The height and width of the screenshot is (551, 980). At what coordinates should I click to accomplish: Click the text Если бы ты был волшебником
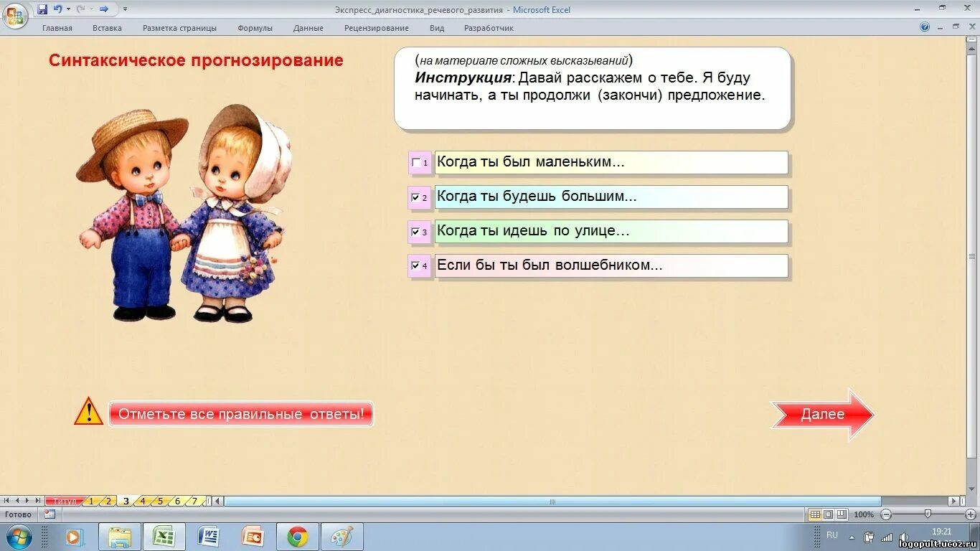(x=550, y=265)
